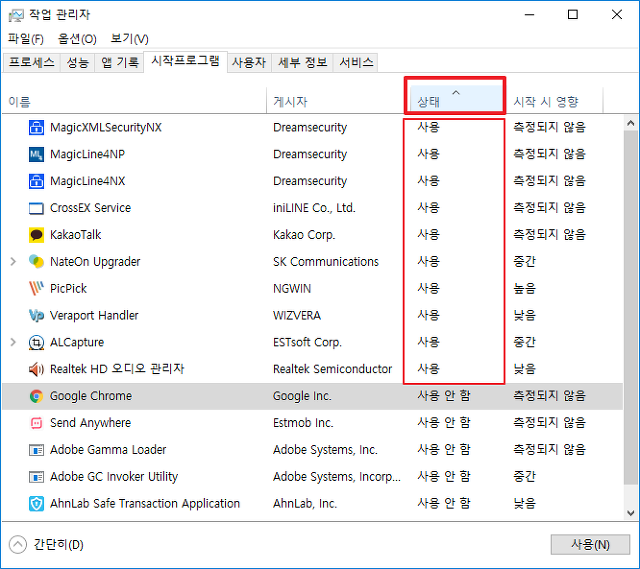Click publisher 'AhnLab, Inc.'
This screenshot has width=640, height=569.
(x=305, y=504)
